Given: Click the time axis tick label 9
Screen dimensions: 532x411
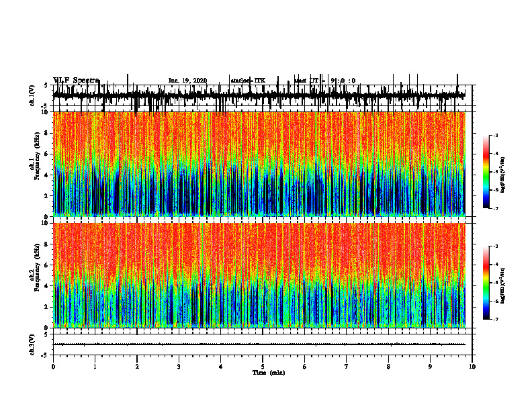Looking at the screenshot, I should 430,367.
